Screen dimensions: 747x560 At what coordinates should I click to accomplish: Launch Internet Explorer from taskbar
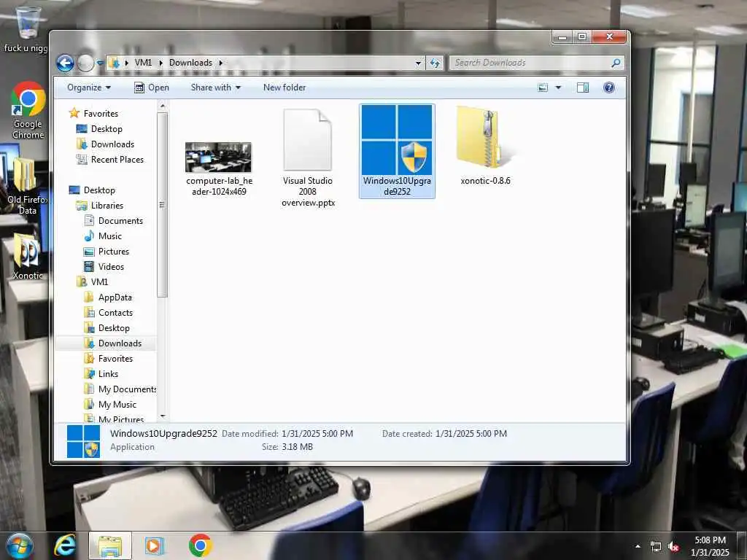point(64,545)
